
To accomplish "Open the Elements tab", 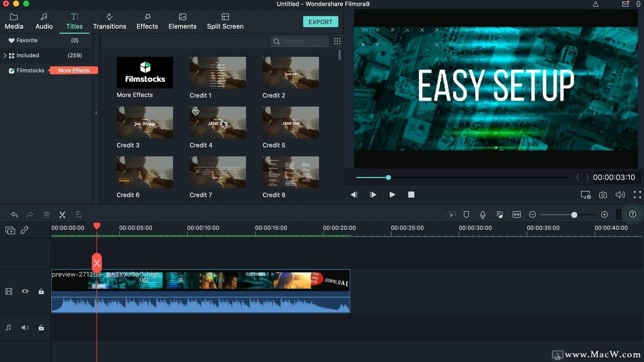I will coord(182,22).
